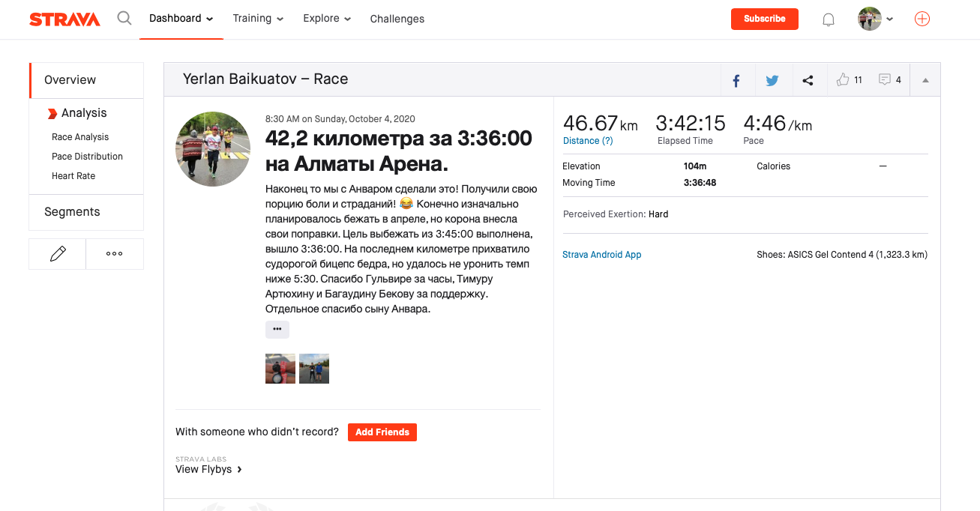Edit the activity with the pencil icon

pyautogui.click(x=58, y=254)
